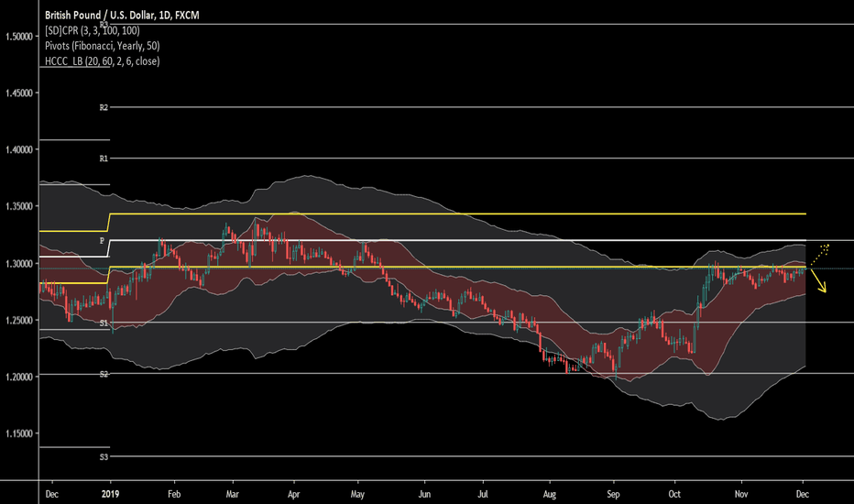Viewport: 854px width, 504px height.
Task: Click the P pivot point label
Action: 104,239
